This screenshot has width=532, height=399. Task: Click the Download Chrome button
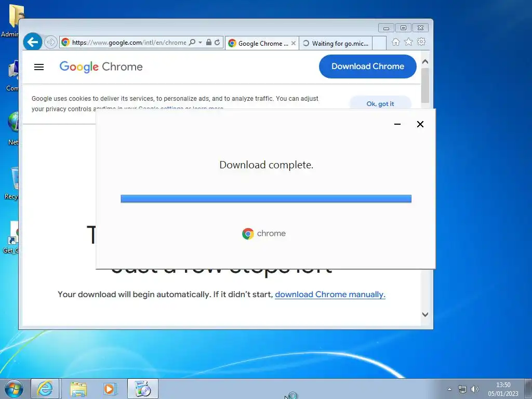[368, 66]
